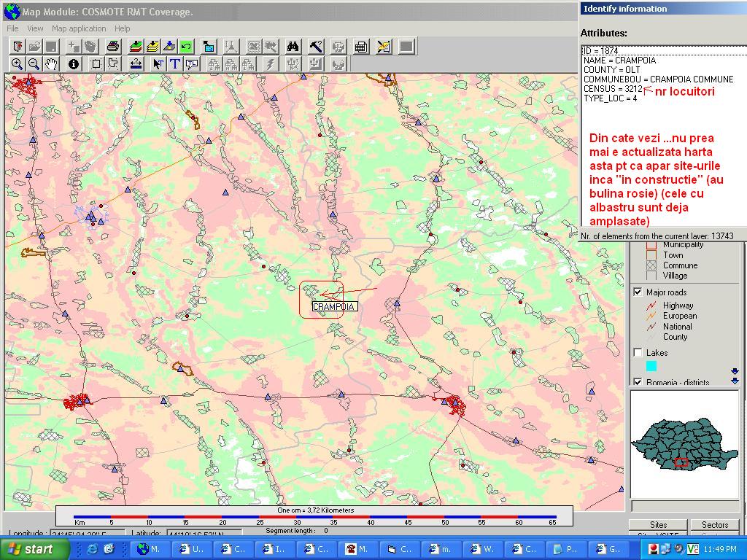Toggle the Romania - districts checkbox

click(638, 382)
